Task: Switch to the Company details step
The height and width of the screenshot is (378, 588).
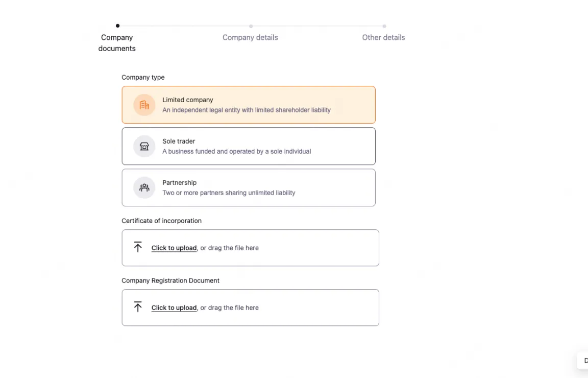Action: coord(250,37)
